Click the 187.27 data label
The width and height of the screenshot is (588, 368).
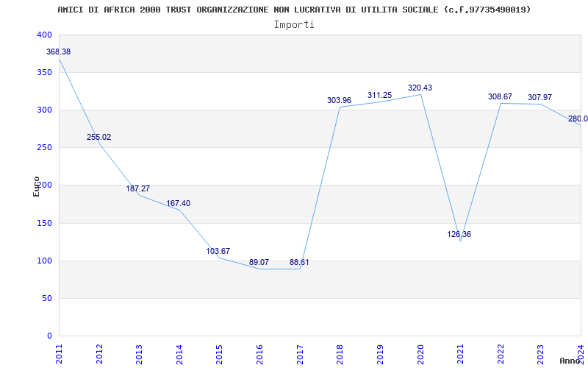pos(137,188)
